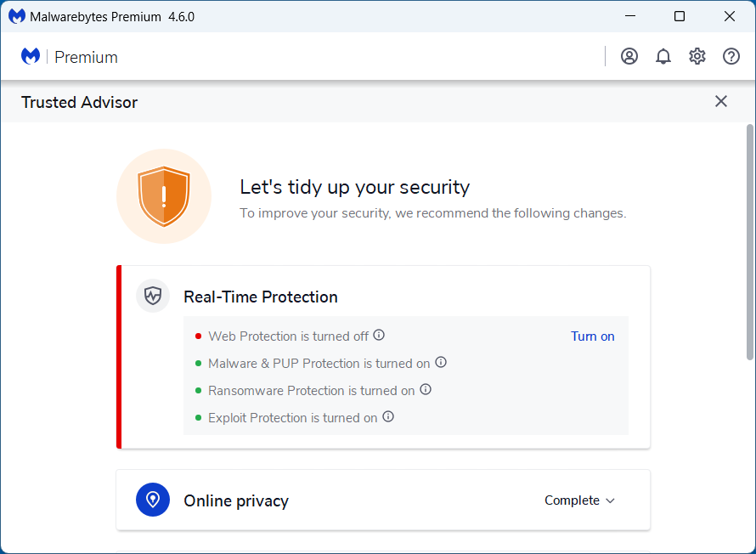
Task: Click info icon beside Exploit Protection
Action: tap(388, 417)
